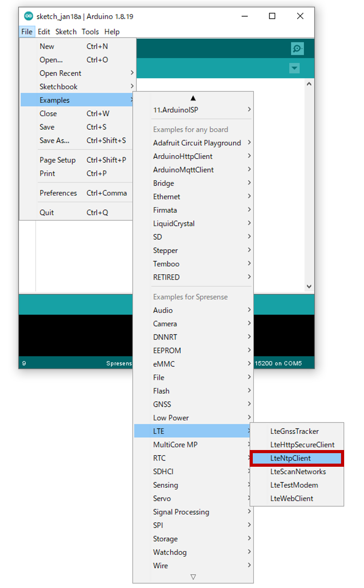Open the Stepper examples submenu
This screenshot has width=364, height=588.
pyautogui.click(x=193, y=250)
